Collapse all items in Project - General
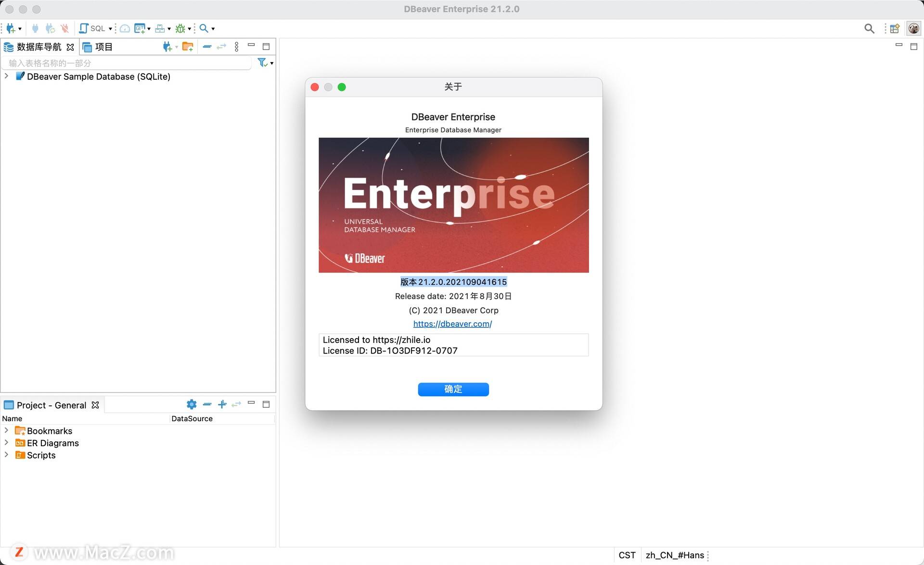The image size is (924, 565). (x=207, y=404)
